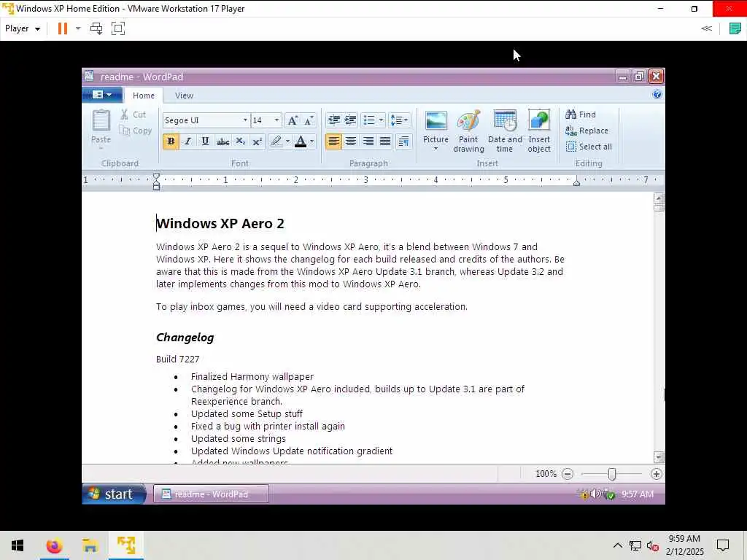Click the increase indent icon

click(x=351, y=120)
